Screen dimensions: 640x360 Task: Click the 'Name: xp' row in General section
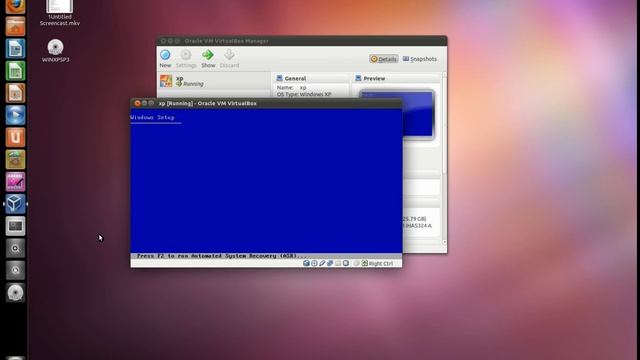tap(291, 88)
